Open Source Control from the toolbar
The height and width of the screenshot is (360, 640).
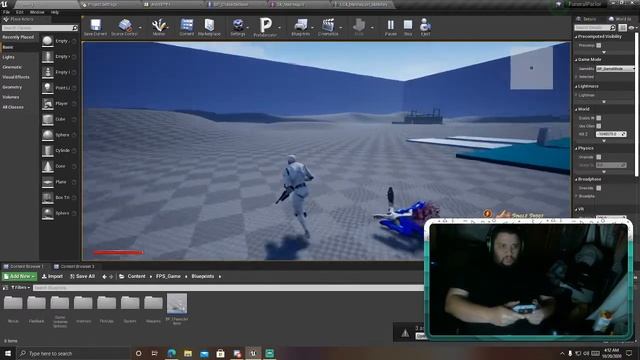(x=125, y=25)
